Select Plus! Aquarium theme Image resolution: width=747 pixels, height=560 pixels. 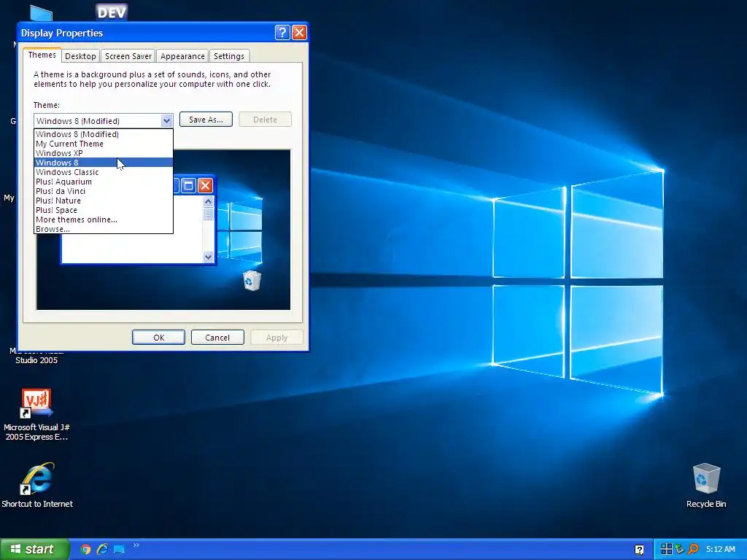tap(104, 182)
